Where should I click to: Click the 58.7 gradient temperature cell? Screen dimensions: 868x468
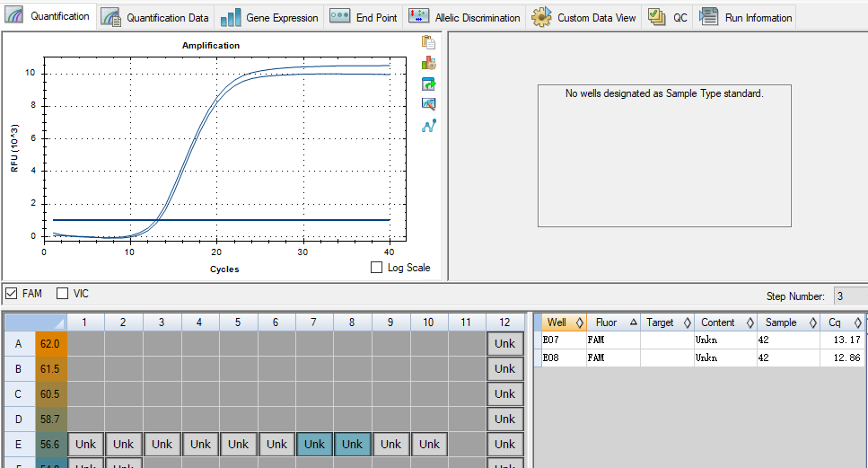[51, 419]
